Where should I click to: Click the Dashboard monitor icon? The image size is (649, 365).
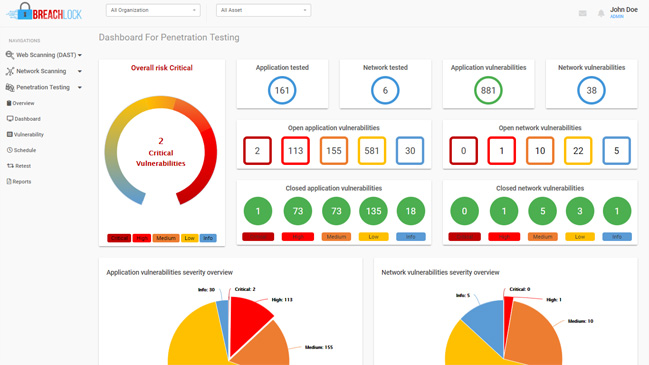10,119
